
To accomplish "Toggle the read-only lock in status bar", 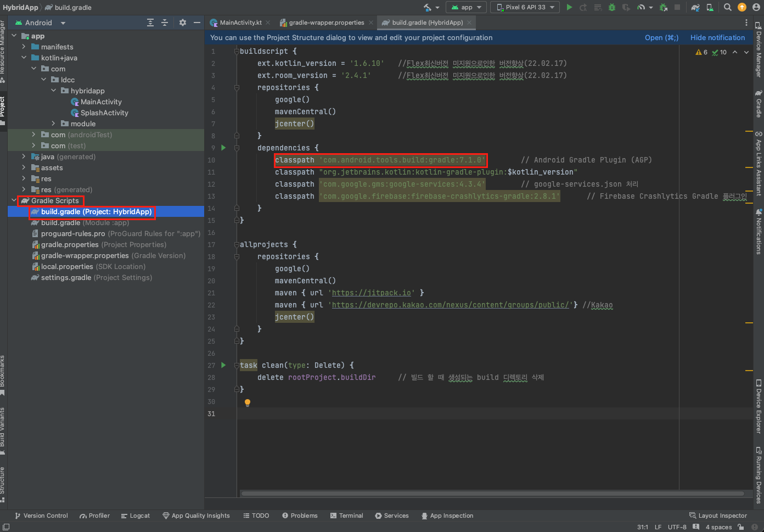I will point(741,527).
